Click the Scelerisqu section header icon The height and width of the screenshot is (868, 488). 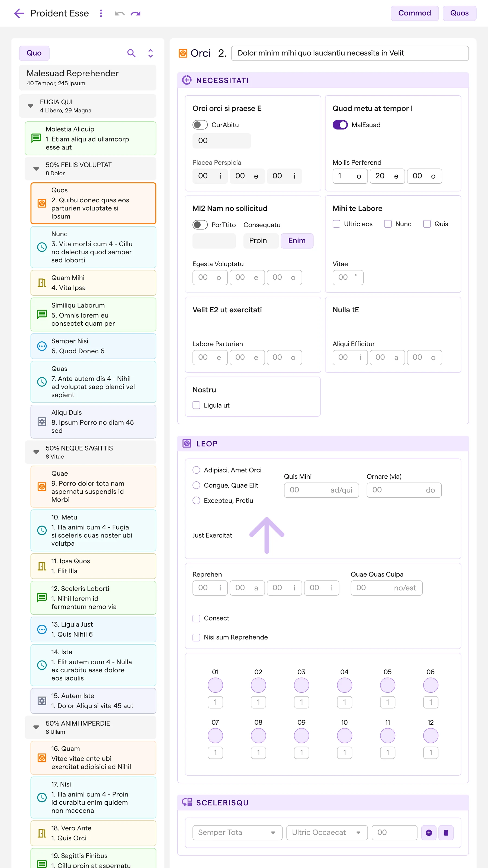click(187, 802)
